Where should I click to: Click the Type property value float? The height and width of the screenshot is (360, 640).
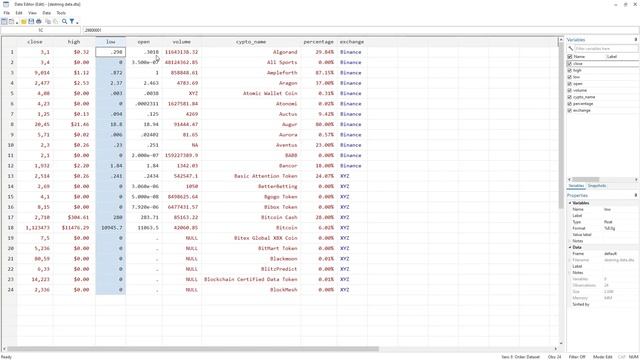(608, 222)
